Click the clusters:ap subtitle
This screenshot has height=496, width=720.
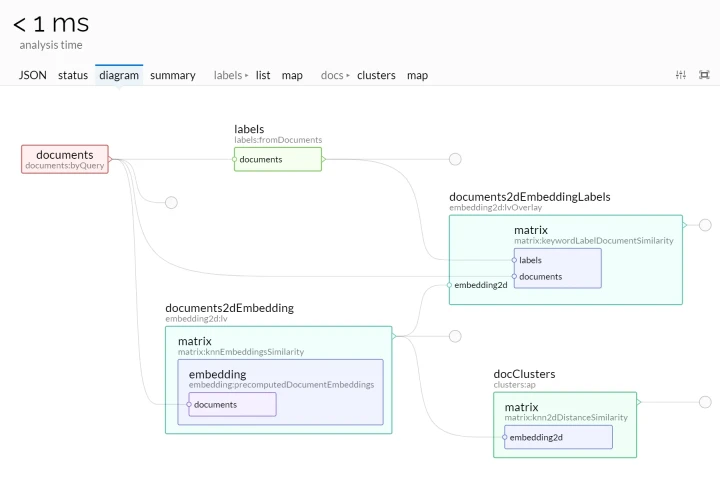[514, 385]
